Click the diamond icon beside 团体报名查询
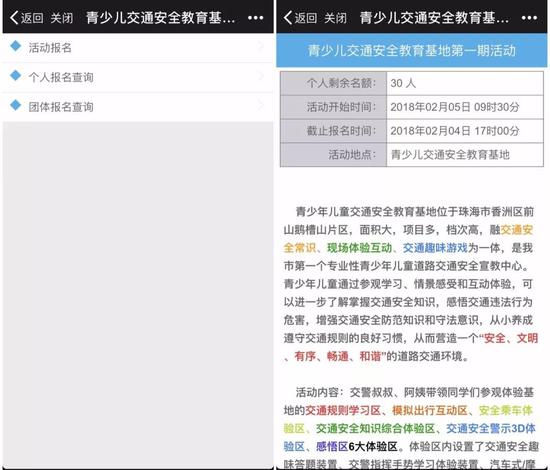Screen dimensions: 550x470 (15, 105)
